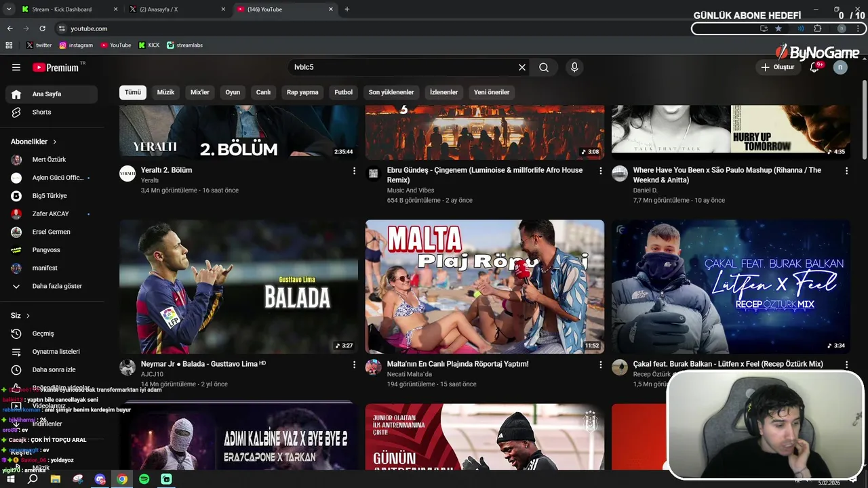The width and height of the screenshot is (868, 488).
Task: Click the Oluştur create button
Action: (x=777, y=67)
